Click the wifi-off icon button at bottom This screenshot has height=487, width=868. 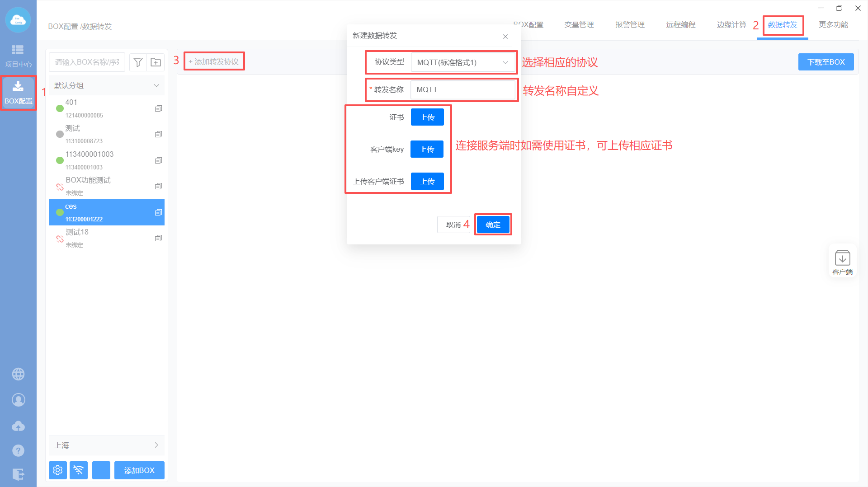[79, 470]
